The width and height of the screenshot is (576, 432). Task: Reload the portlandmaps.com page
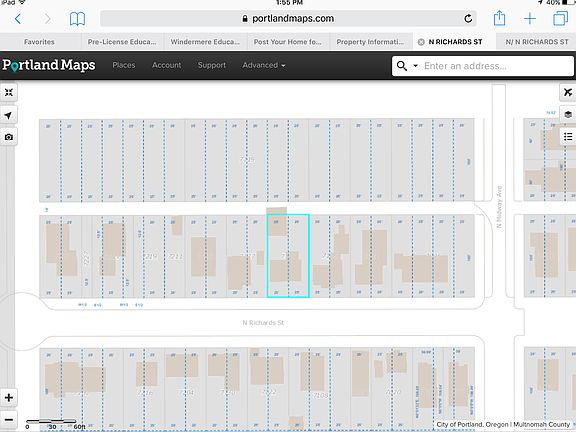[468, 18]
